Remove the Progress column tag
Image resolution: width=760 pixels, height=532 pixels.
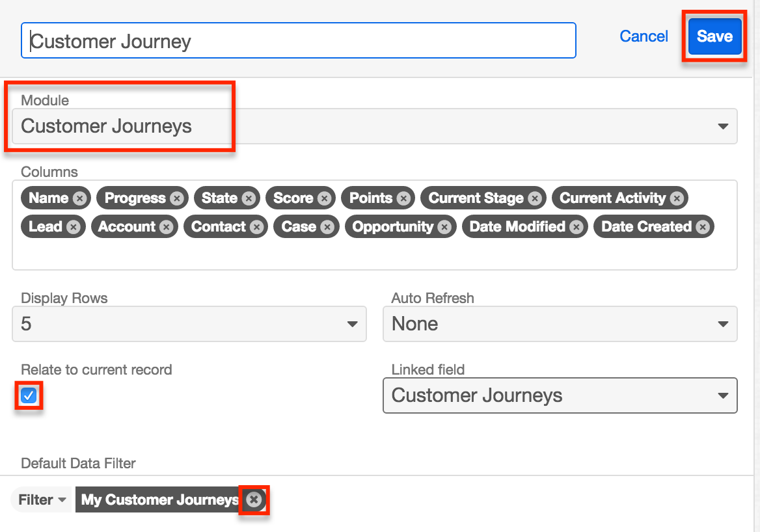(x=177, y=198)
